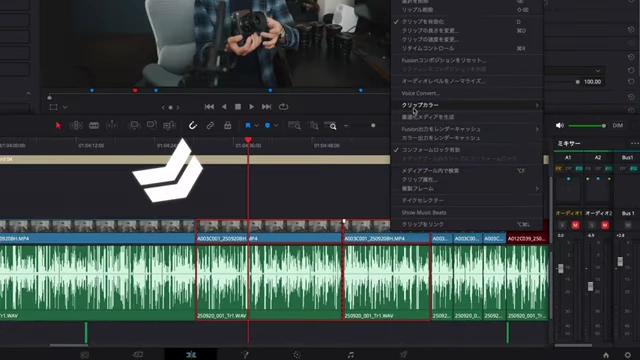The image size is (640, 360).
Task: Toggle position lock padlock icon
Action: (228, 125)
